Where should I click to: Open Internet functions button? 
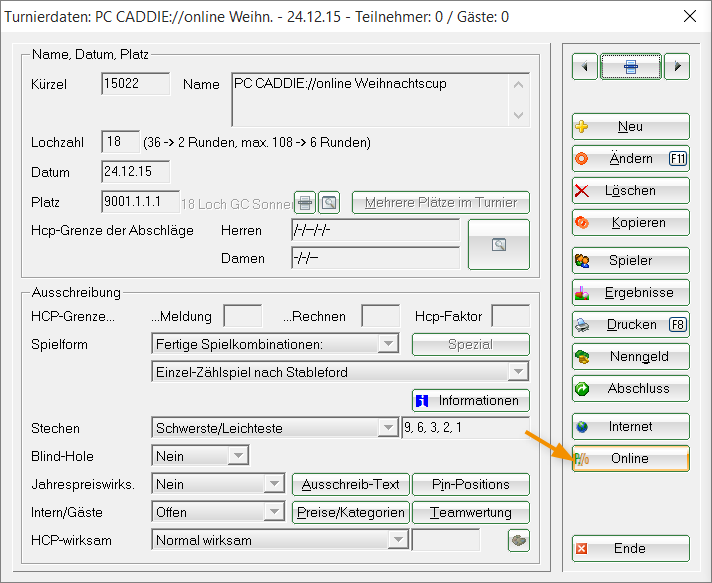(631, 426)
